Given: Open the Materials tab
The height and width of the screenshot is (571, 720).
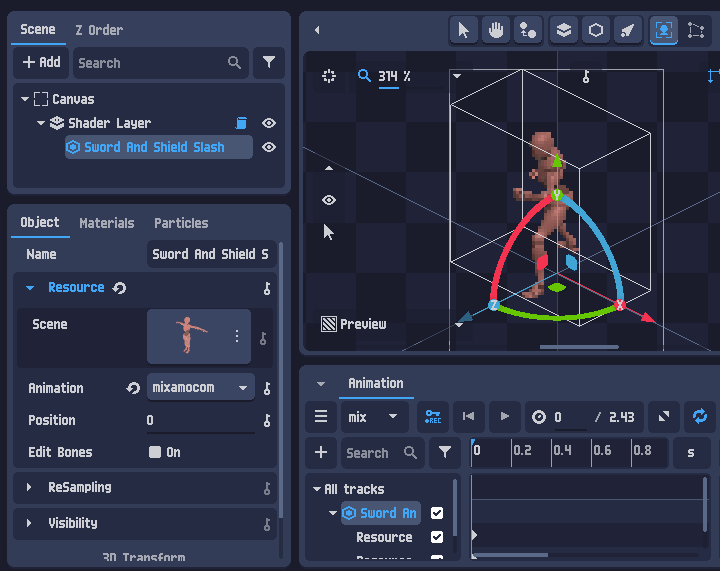Looking at the screenshot, I should coord(107,223).
